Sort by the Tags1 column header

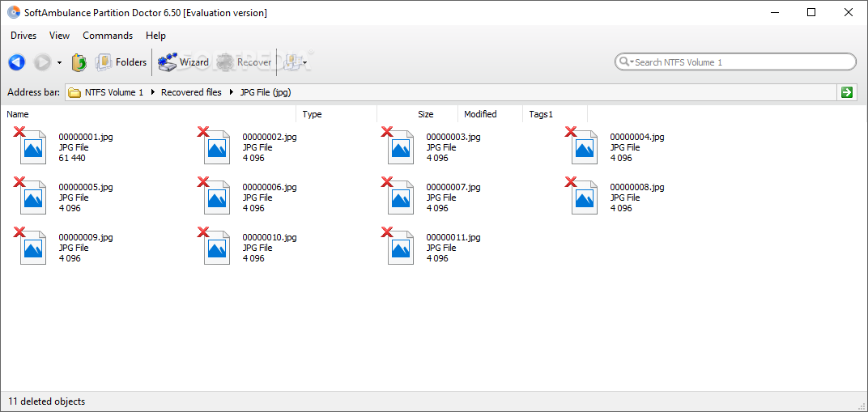[555, 114]
